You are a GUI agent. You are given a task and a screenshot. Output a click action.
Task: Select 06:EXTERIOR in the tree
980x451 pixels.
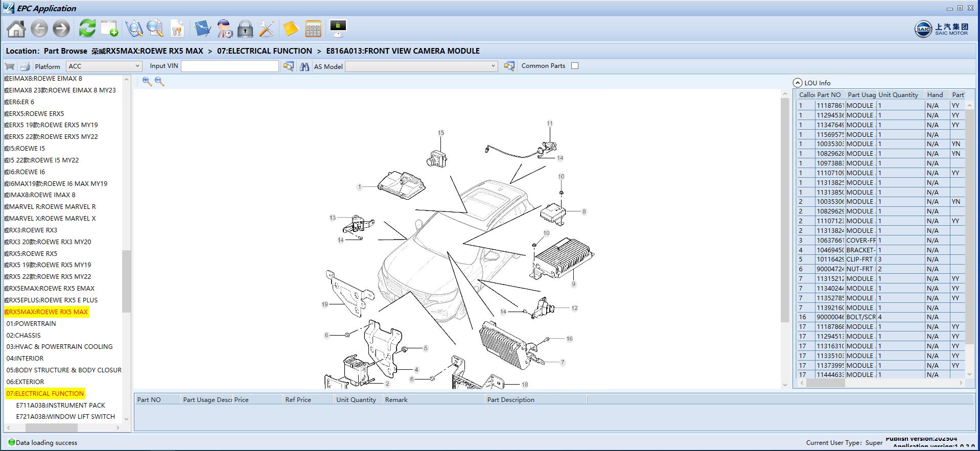tap(25, 382)
